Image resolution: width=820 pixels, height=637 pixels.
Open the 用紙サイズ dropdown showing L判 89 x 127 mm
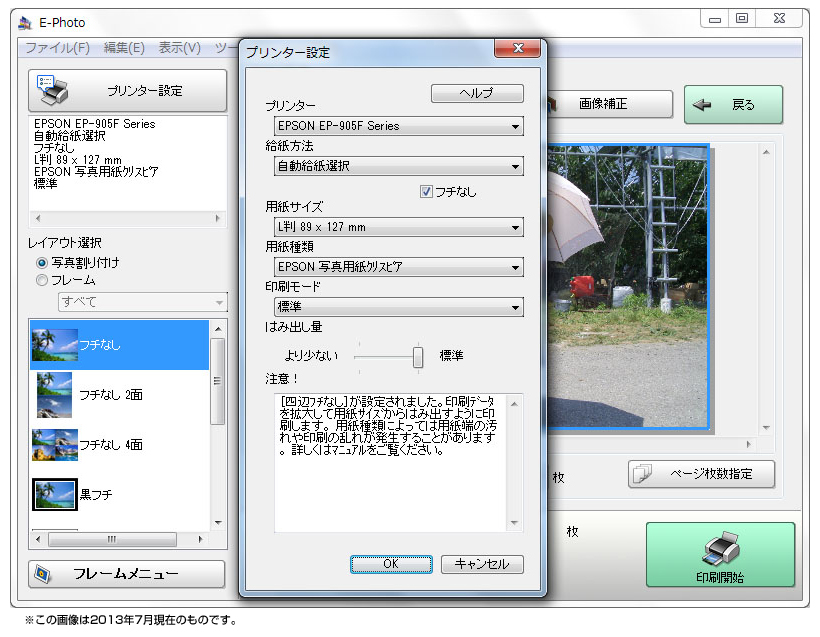(398, 227)
